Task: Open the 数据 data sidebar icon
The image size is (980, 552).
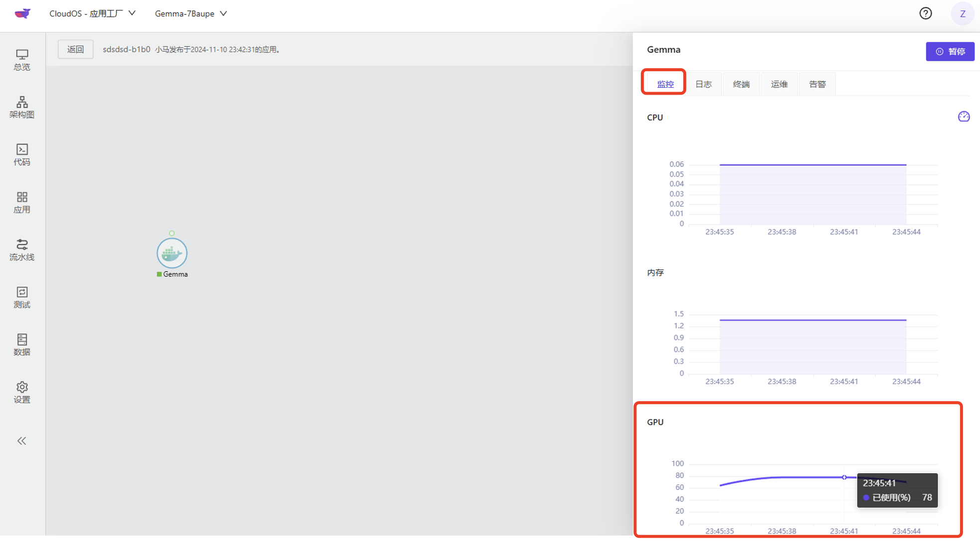Action: tap(22, 345)
